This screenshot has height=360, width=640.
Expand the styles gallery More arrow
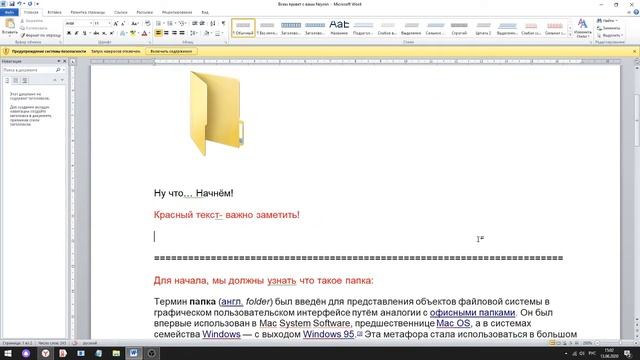tap(570, 35)
